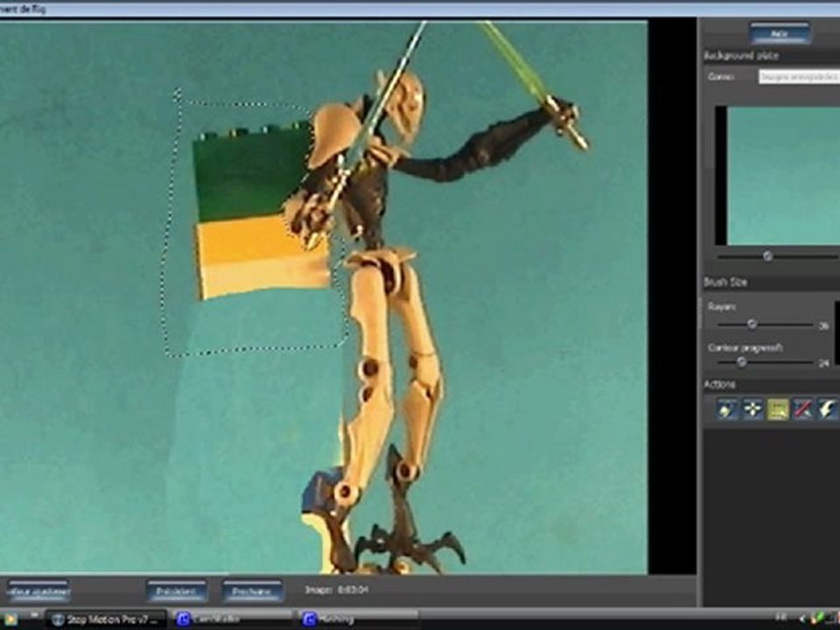Click the Brush Size section header

pos(725,282)
